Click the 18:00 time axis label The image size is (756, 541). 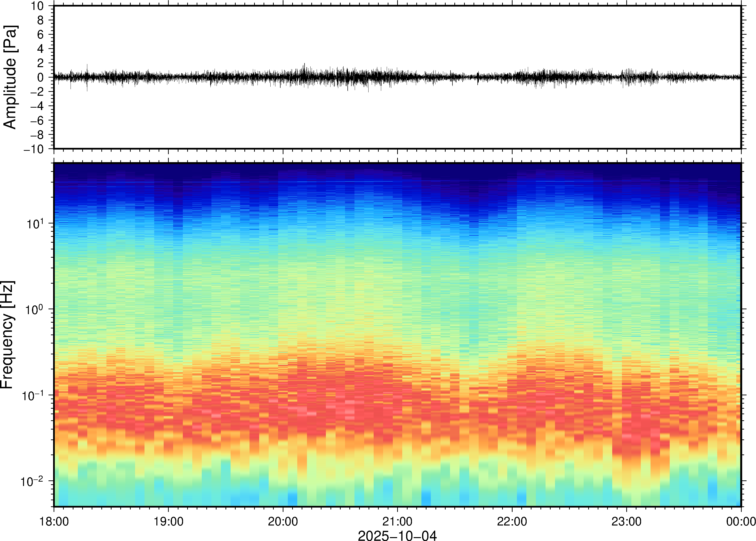54,521
